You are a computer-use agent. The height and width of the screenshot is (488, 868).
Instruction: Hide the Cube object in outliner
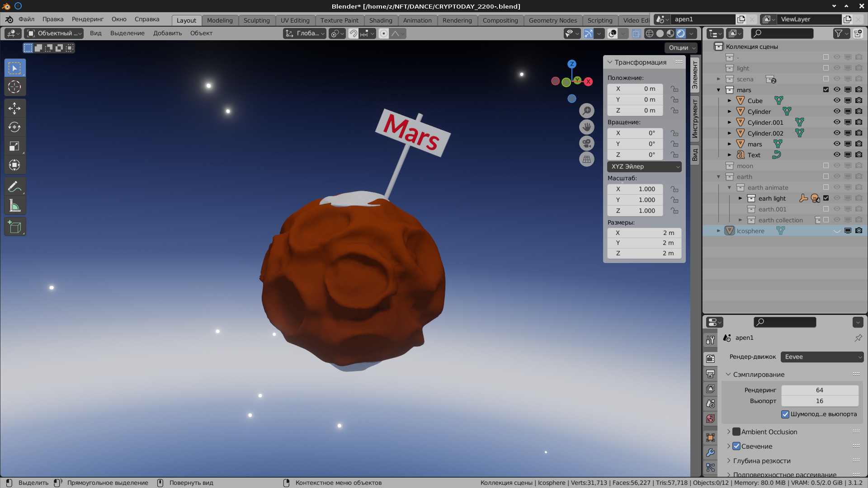[837, 101]
